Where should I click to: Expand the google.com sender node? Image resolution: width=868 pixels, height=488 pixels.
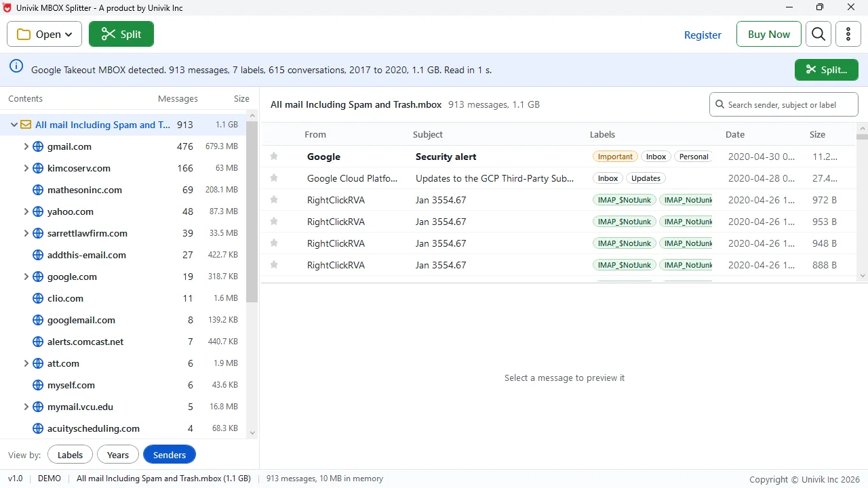point(26,277)
